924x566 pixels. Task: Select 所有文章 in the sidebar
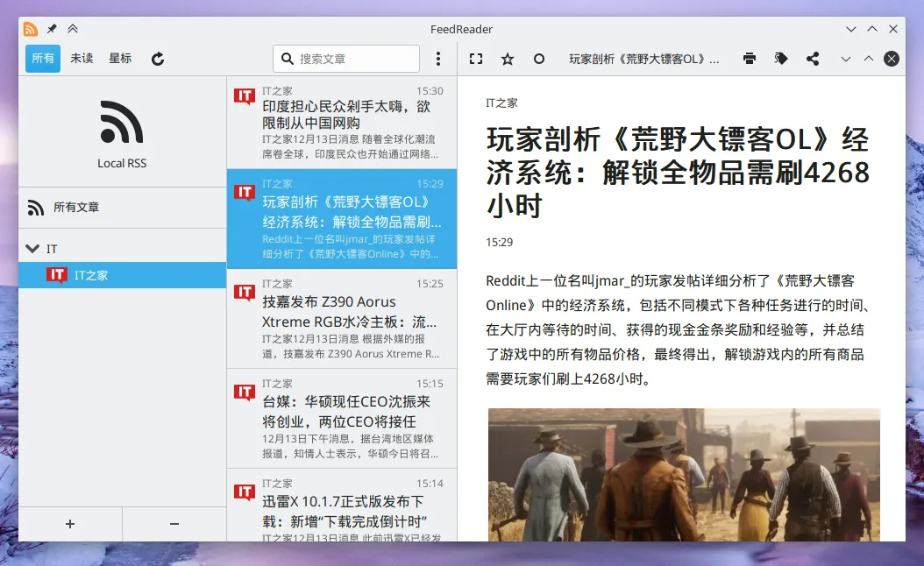tap(122, 208)
